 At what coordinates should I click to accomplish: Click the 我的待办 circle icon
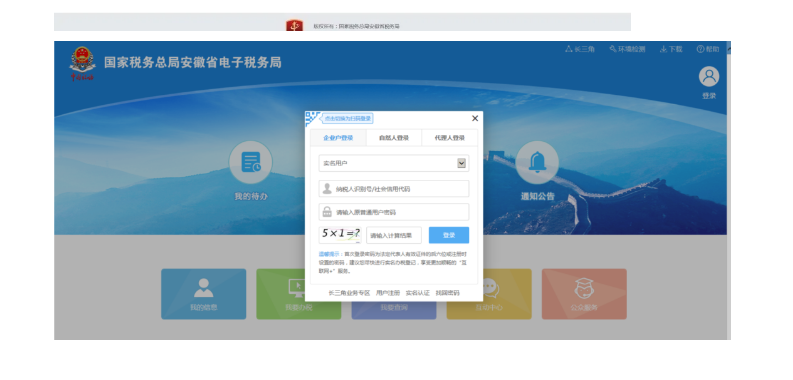251,162
